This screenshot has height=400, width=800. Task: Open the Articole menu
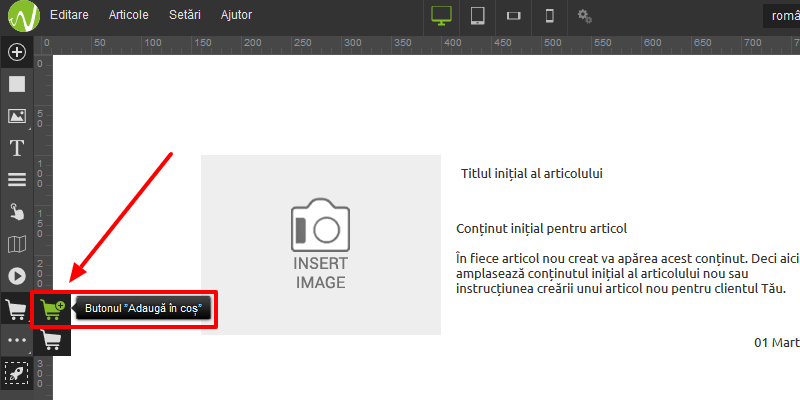point(127,16)
